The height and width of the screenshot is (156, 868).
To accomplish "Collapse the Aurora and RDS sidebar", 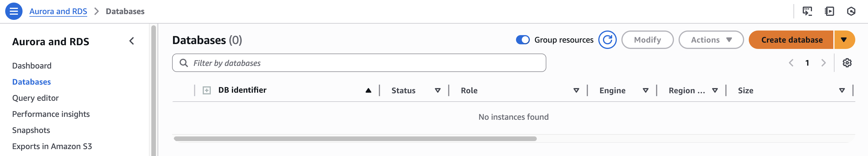I will tap(132, 41).
